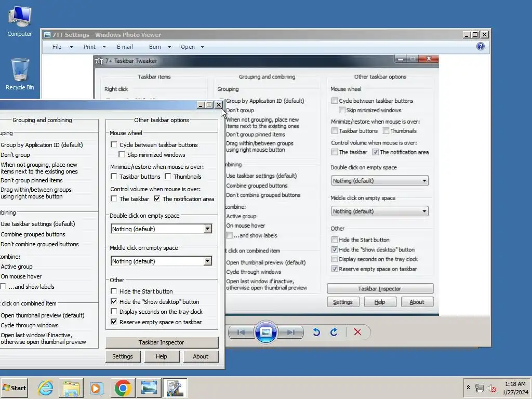Open the Computer desktop icon
Screen dimensions: 532x399
(20, 21)
